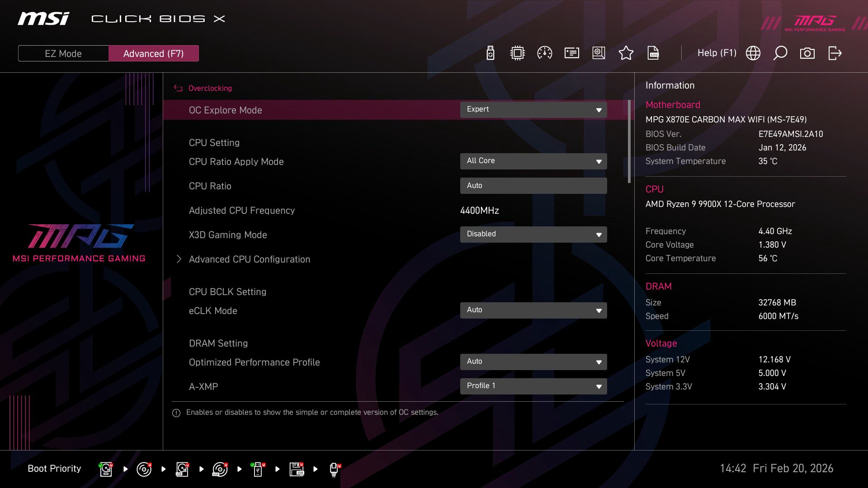Open Favorites via the star icon
This screenshot has width=868, height=488.
pyautogui.click(x=626, y=53)
